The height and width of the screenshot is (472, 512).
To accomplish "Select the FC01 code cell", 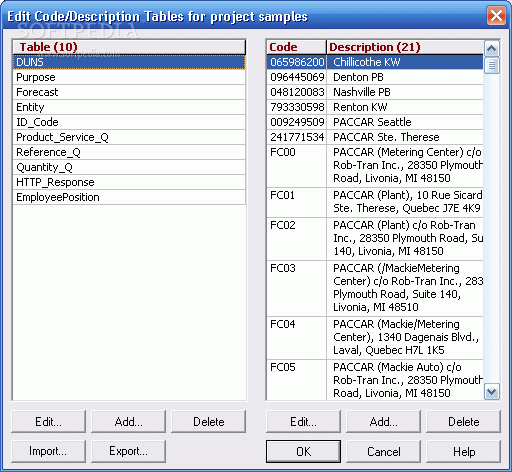I will 296,202.
